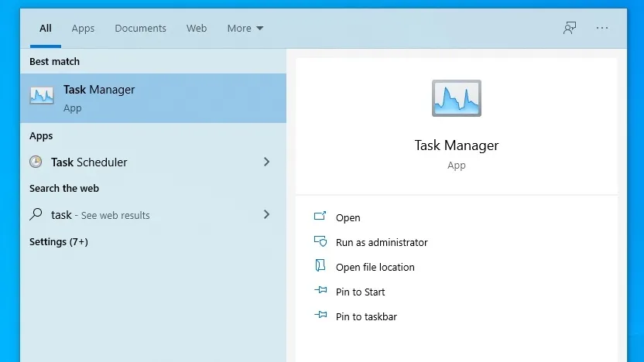The width and height of the screenshot is (644, 362).
Task: Expand the task web results chevron
Action: pyautogui.click(x=266, y=214)
